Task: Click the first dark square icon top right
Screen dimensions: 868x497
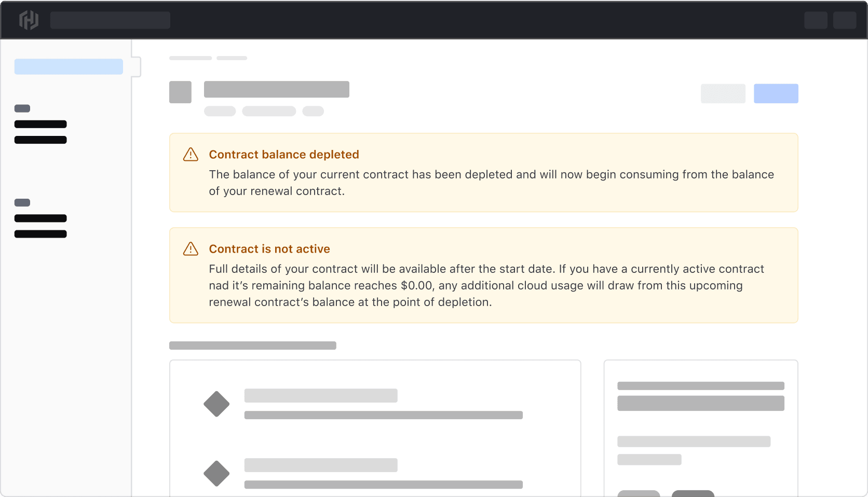Action: [x=816, y=20]
